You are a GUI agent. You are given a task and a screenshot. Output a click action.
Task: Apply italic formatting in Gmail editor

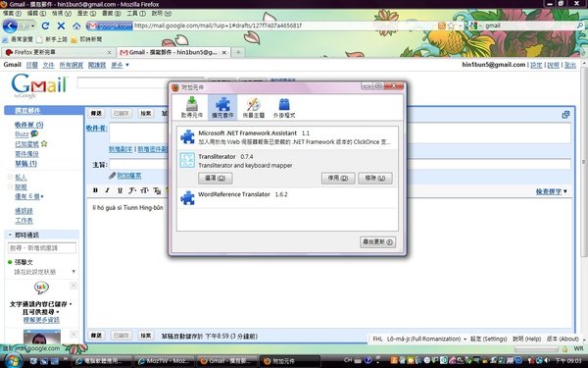pyautogui.click(x=107, y=190)
